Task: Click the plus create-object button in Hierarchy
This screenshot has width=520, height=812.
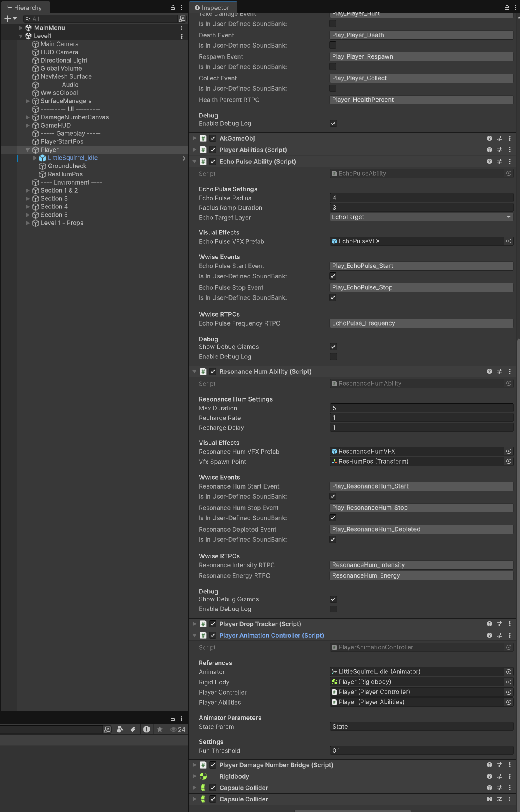Action: coord(7,19)
